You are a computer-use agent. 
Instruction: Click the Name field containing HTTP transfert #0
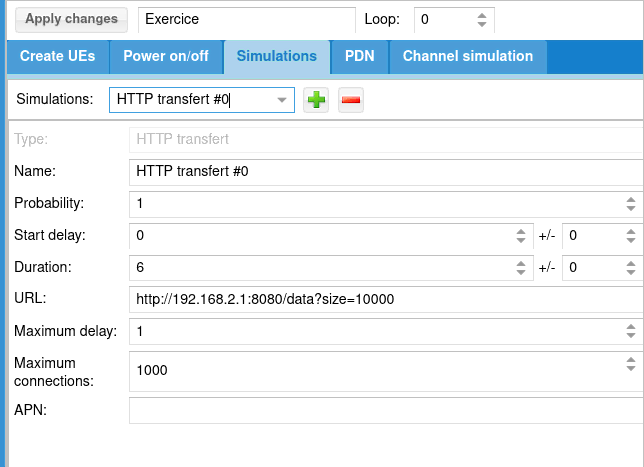tap(385, 172)
